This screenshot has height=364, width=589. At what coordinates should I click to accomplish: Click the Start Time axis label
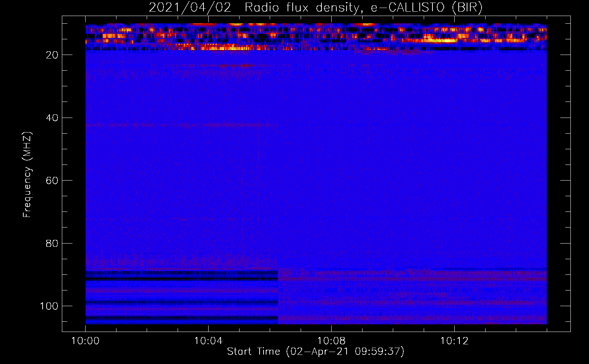point(316,351)
